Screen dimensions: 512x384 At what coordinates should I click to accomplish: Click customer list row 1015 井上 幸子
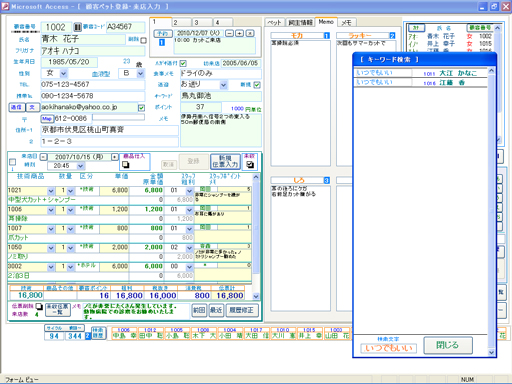pos(450,44)
